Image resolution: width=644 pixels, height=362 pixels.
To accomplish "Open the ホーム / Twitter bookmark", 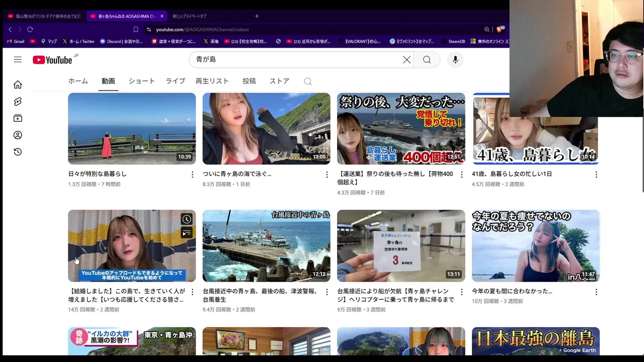I will click(78, 41).
